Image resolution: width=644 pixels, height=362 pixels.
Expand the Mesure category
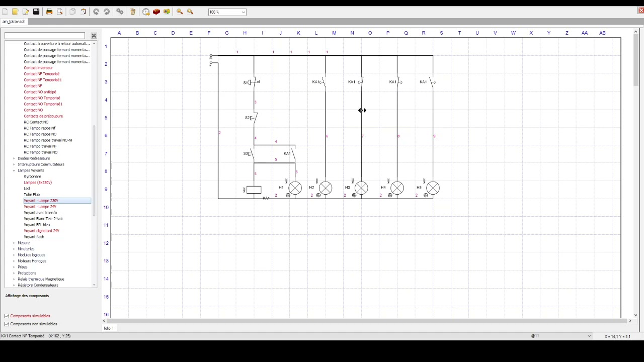14,243
